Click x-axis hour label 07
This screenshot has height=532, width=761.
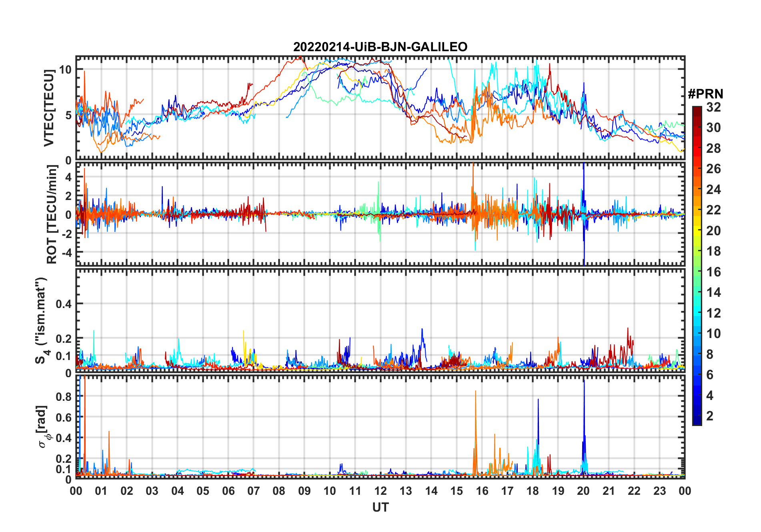(254, 491)
